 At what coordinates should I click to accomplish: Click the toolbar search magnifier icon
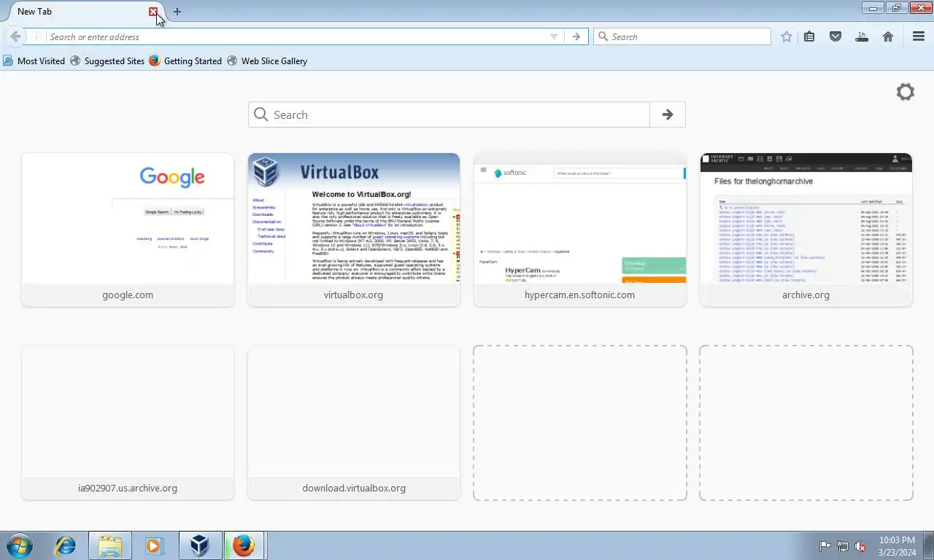(x=603, y=36)
